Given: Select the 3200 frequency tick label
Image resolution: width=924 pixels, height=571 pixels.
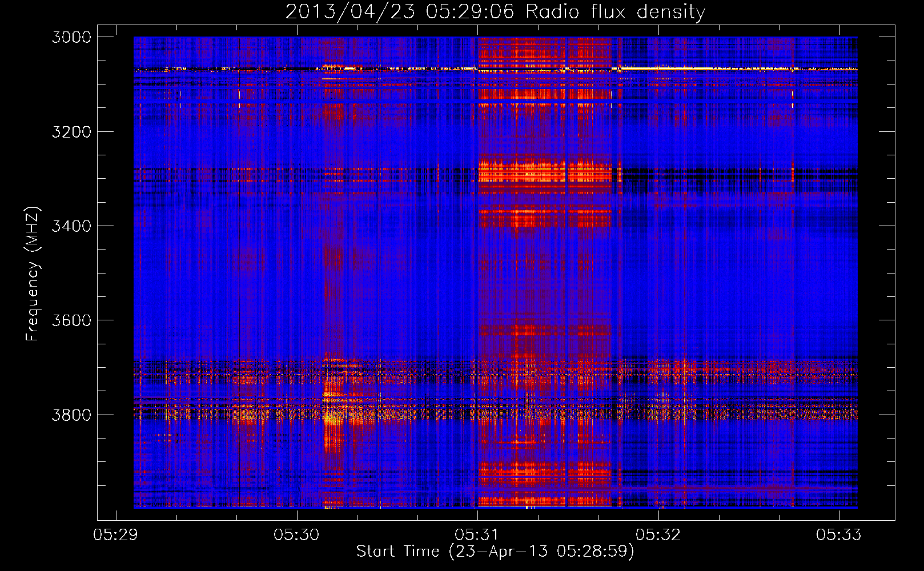Looking at the screenshot, I should 71,132.
